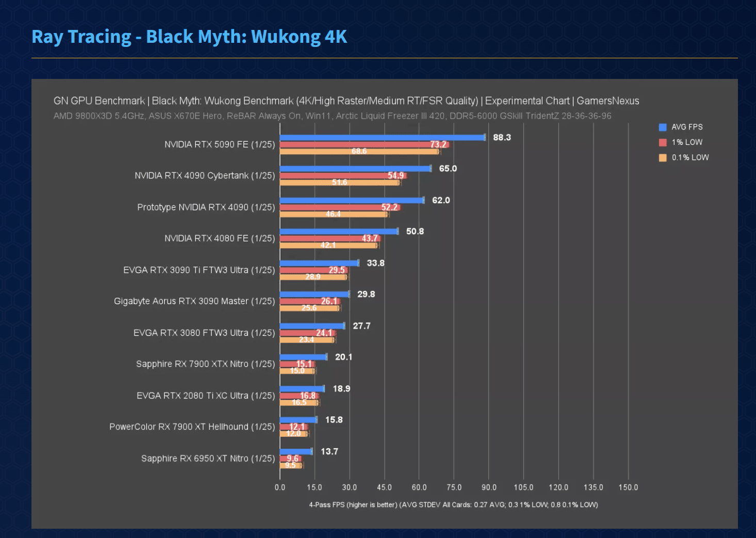Screen dimensions: 756x538
Task: Click the 15.1 value on the 7900 XTX bar
Action: coord(304,364)
